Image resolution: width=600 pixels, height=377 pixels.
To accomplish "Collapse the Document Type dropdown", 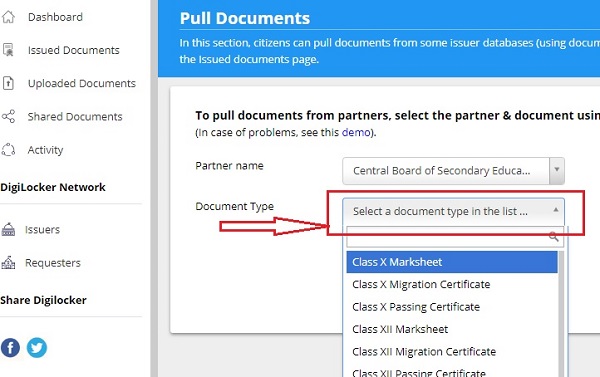I will pyautogui.click(x=556, y=210).
